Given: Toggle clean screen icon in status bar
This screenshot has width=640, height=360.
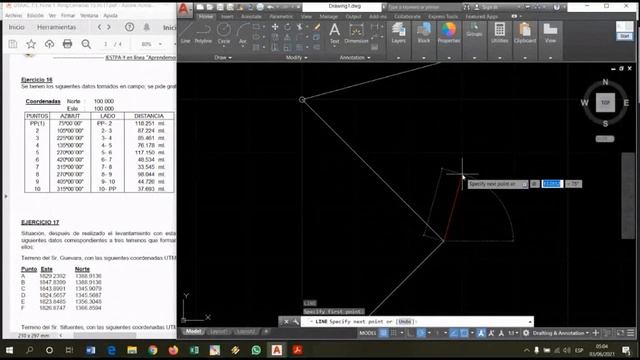Looking at the screenshot, I should tap(620, 333).
